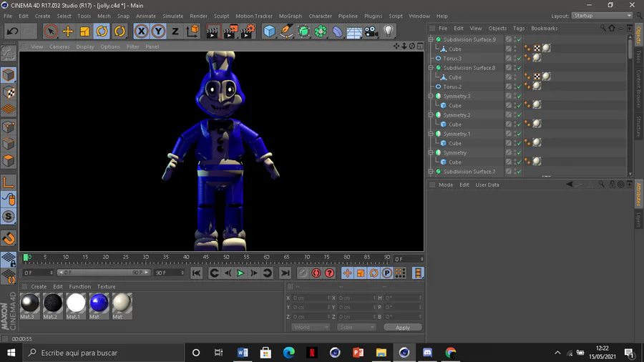This screenshot has height=362, width=644.
Task: Toggle the Autokeying button
Action: 316,273
